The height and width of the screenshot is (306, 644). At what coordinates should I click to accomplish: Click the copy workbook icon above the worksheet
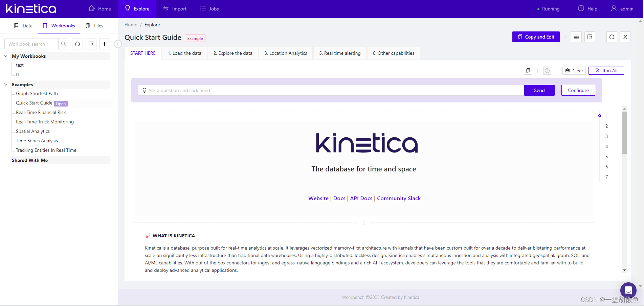(528, 71)
